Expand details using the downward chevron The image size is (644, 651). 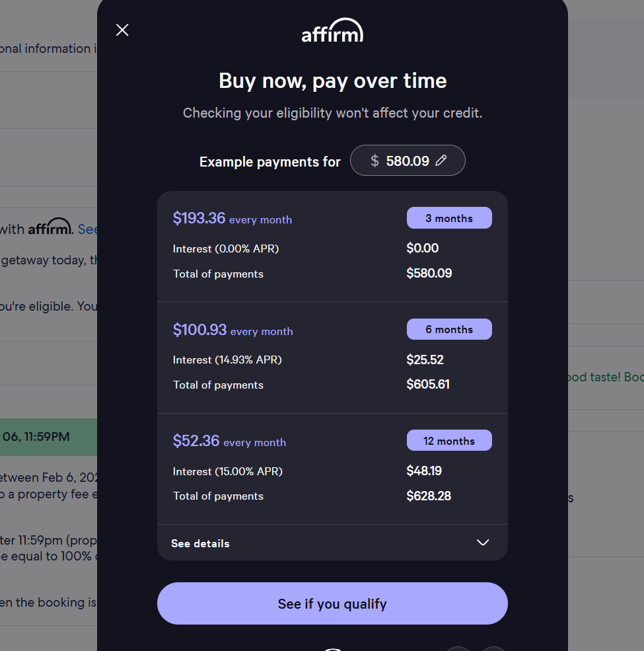point(482,543)
